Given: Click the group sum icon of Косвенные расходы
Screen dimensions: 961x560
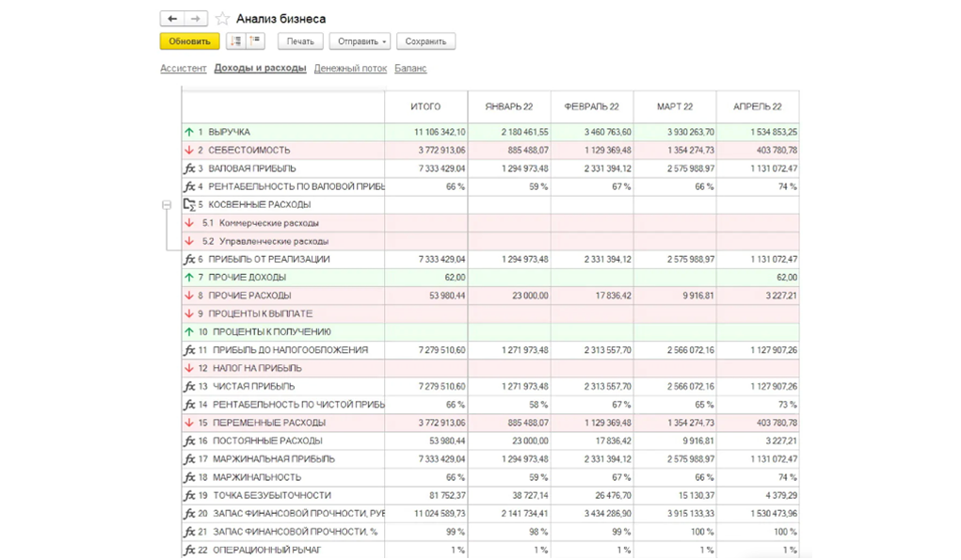Looking at the screenshot, I should point(189,204).
